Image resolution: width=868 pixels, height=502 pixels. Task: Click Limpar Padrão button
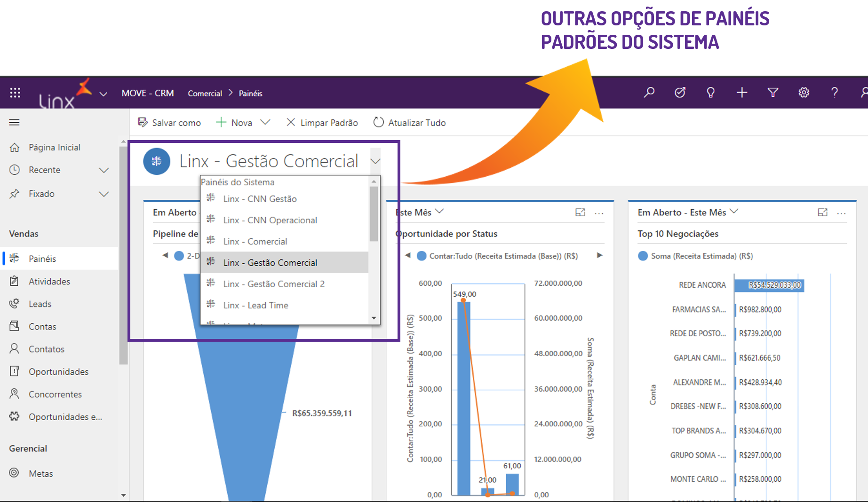pyautogui.click(x=322, y=122)
